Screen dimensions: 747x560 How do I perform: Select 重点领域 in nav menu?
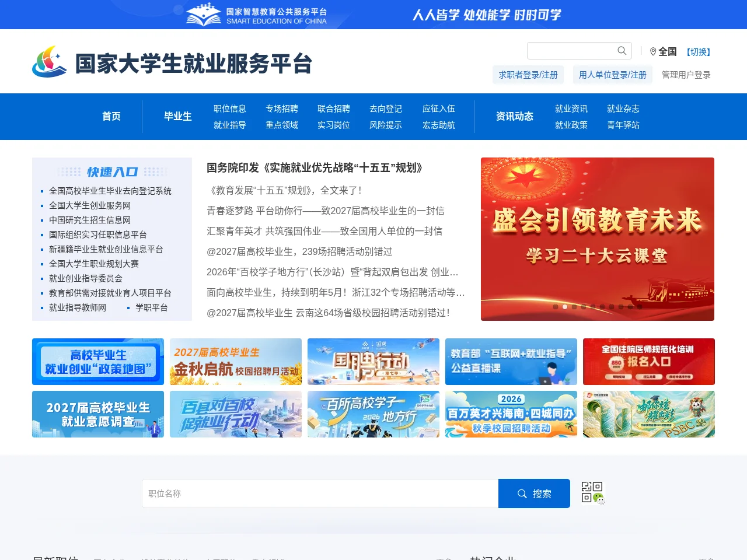pyautogui.click(x=282, y=125)
